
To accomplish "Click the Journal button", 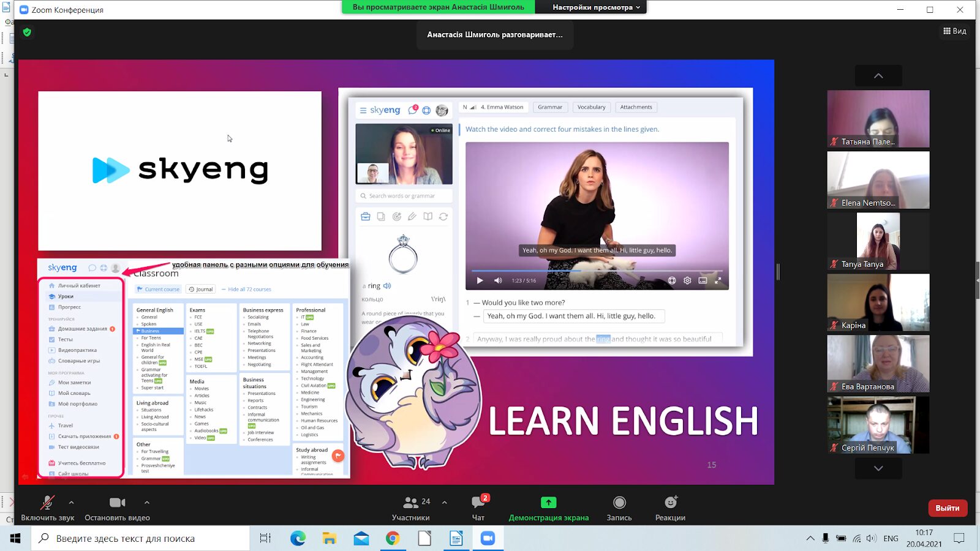I will [201, 290].
